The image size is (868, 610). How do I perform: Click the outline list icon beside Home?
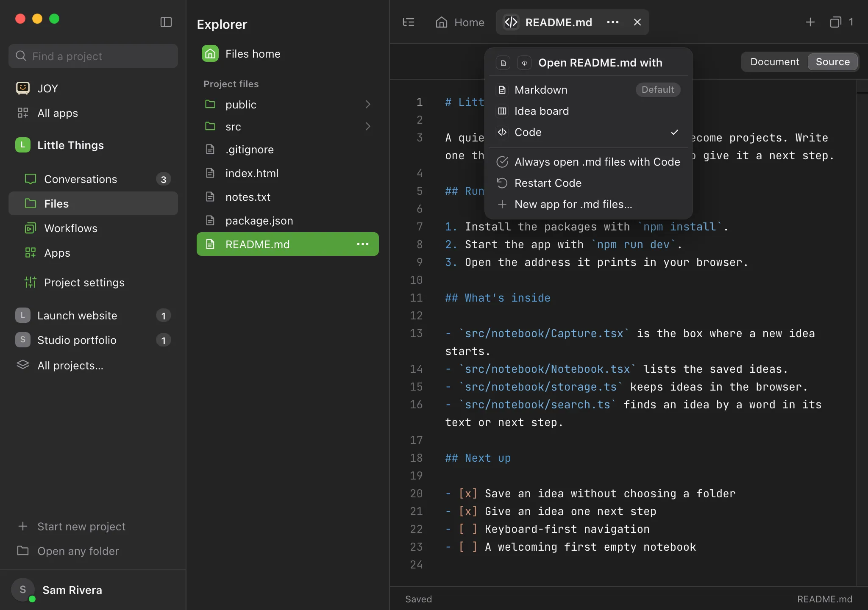tap(409, 22)
